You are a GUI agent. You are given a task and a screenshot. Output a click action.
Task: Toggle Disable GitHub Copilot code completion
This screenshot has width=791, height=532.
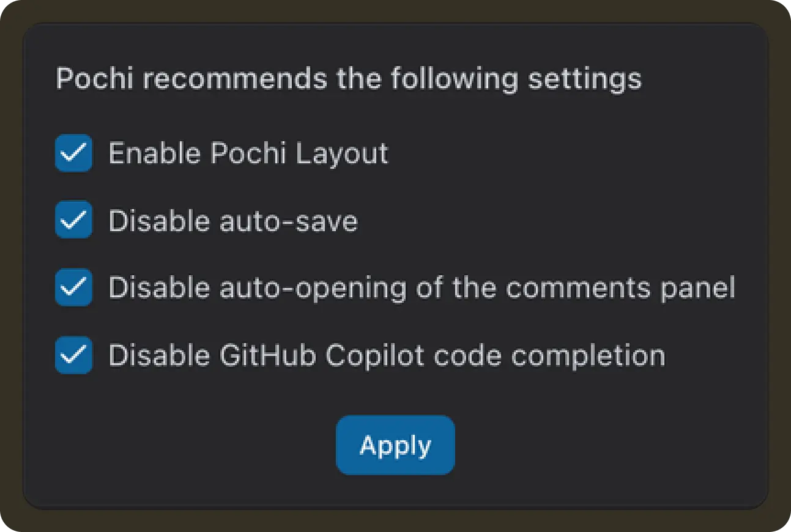(x=73, y=355)
